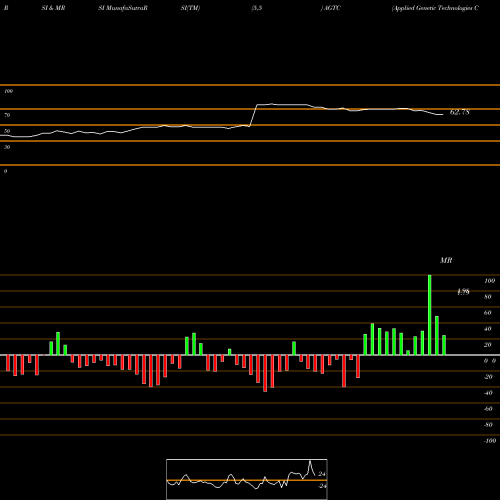
Task: Click the 'SI & MR' header label
Action: tap(53, 8)
